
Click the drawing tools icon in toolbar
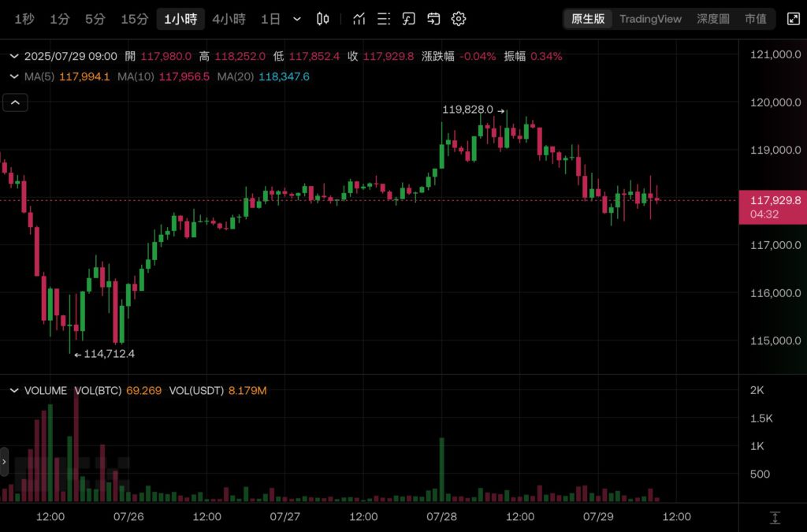click(x=408, y=19)
